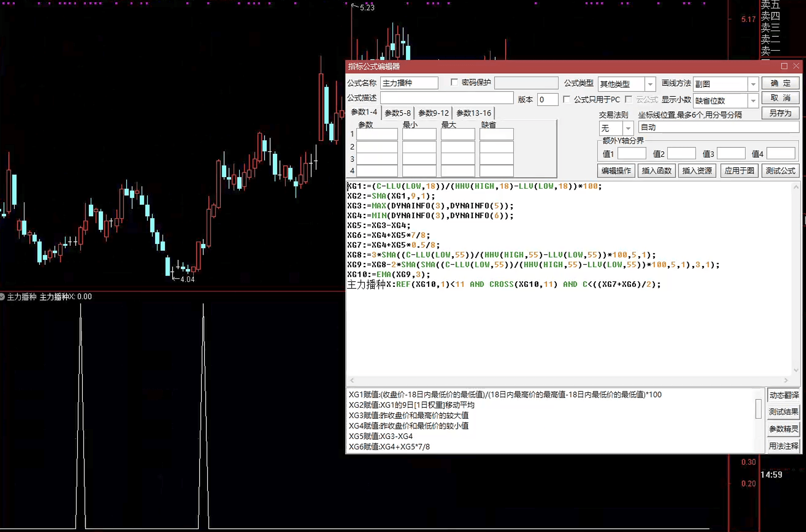Show 测试结果 panel

pos(784,412)
